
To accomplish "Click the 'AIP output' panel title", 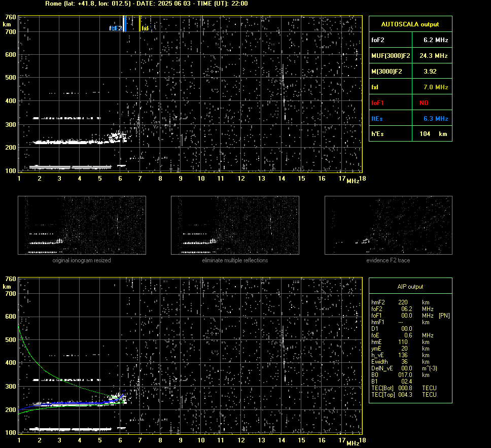I will click(410, 287).
